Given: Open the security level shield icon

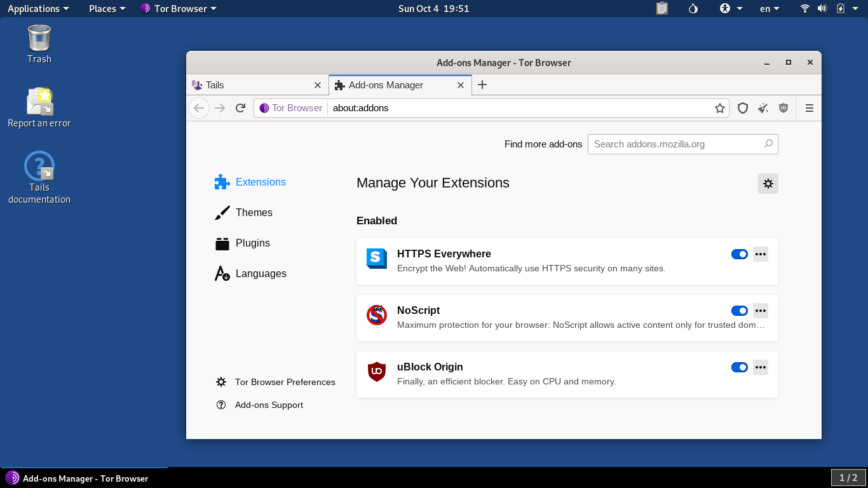Looking at the screenshot, I should [x=743, y=108].
